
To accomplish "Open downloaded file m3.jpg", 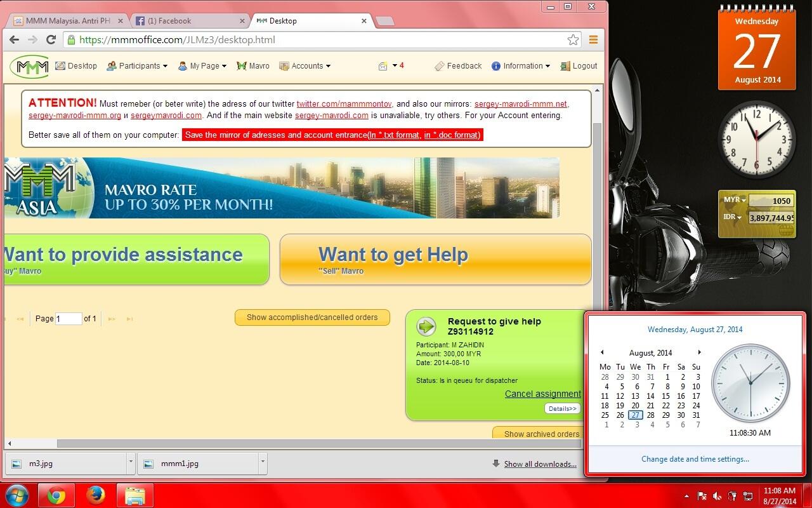I will click(x=67, y=464).
